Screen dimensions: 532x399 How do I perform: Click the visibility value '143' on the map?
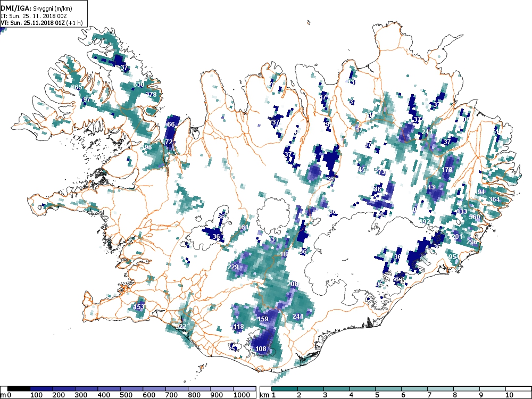point(429,187)
